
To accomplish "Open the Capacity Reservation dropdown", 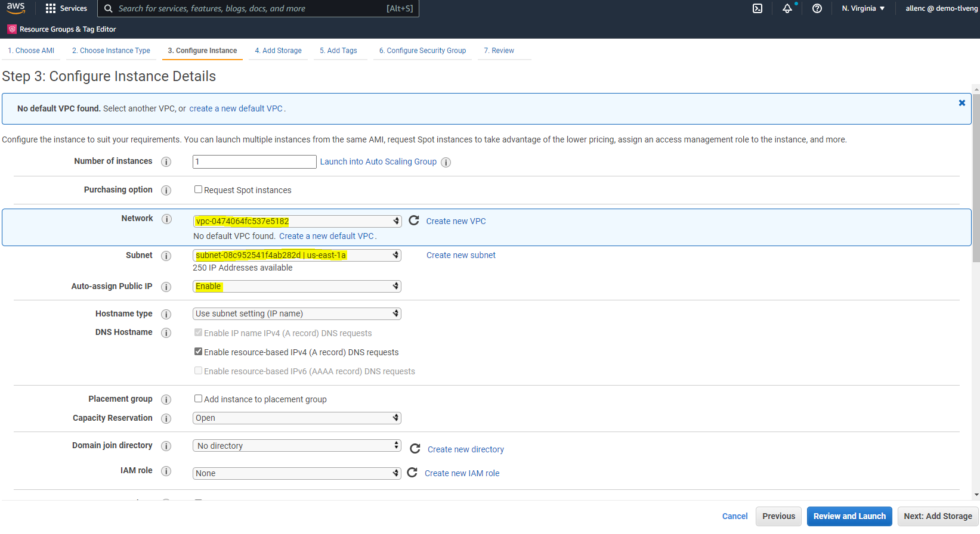I will (296, 418).
